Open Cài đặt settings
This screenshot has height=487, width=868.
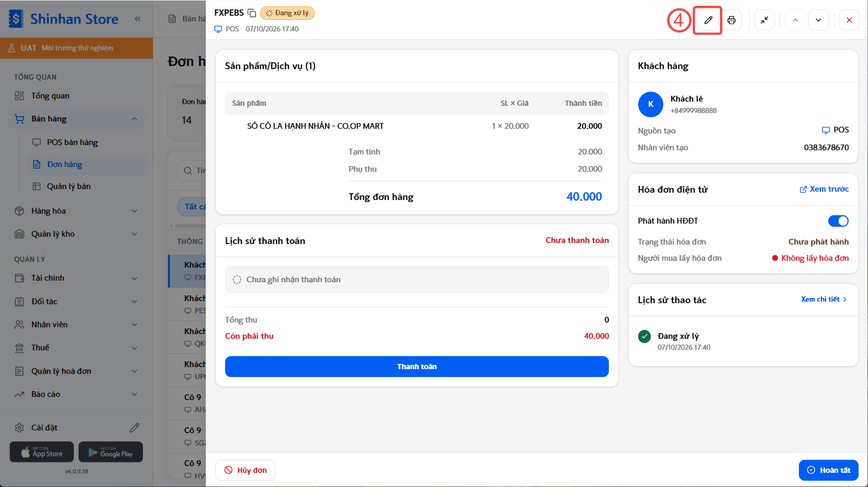click(x=44, y=428)
